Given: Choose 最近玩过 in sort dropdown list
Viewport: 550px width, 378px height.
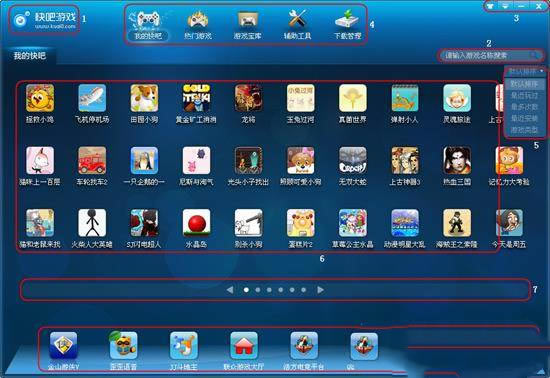Looking at the screenshot, I should click(x=524, y=95).
